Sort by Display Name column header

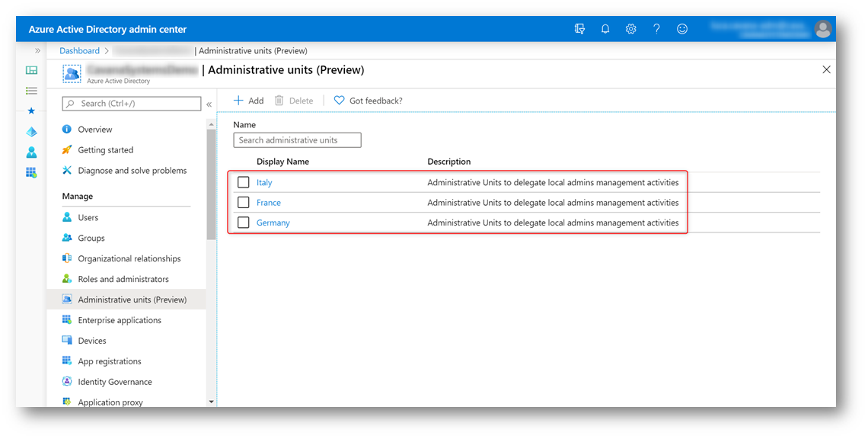point(283,162)
